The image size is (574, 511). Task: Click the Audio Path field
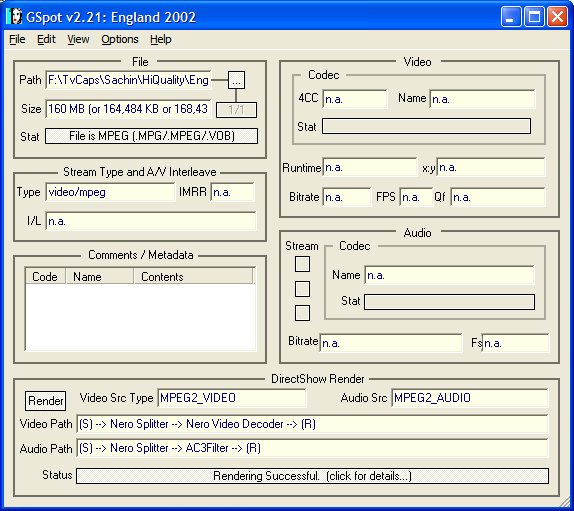coord(312,448)
